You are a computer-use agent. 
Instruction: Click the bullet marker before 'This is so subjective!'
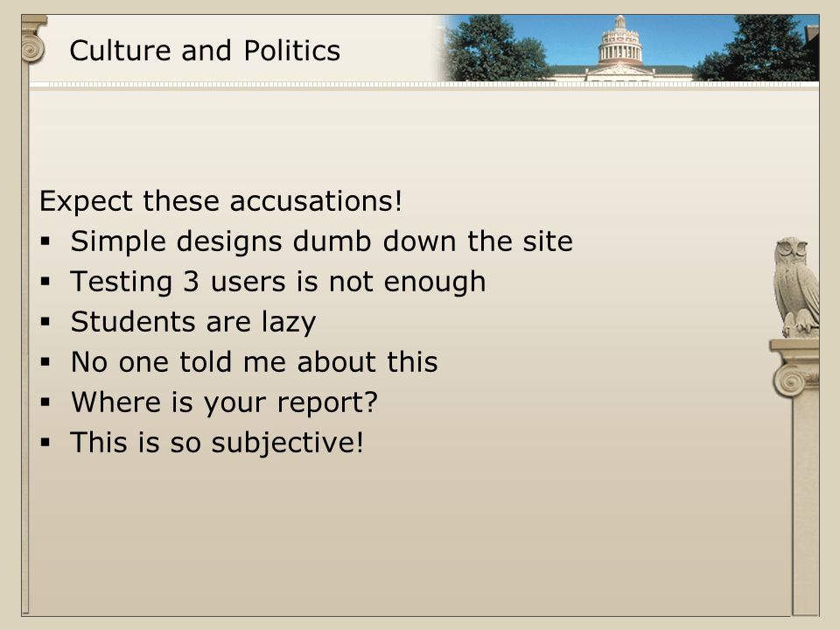coord(45,443)
